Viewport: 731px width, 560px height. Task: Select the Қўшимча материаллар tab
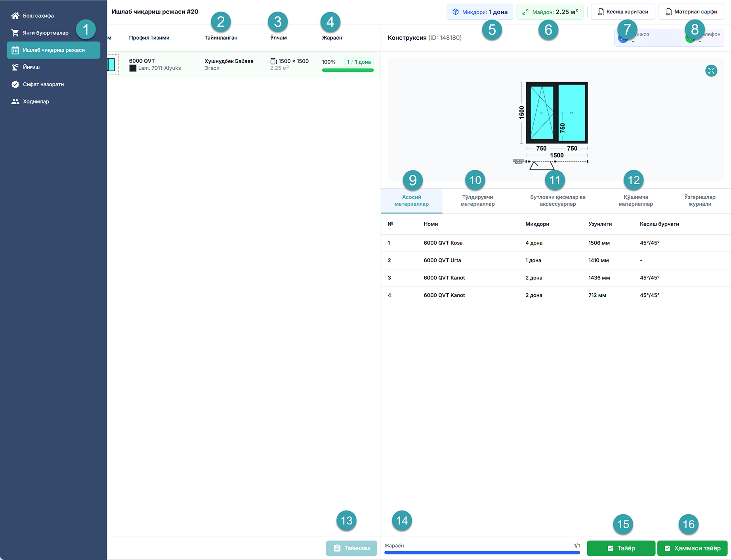coord(636,201)
